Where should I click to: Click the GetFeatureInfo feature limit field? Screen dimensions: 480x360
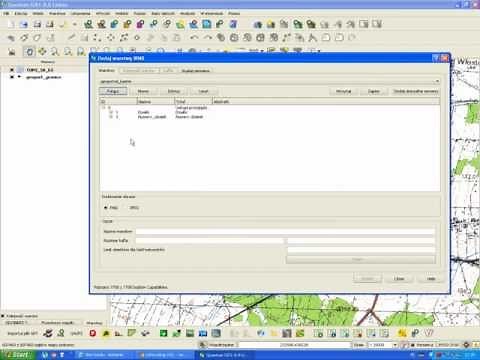tap(361, 249)
